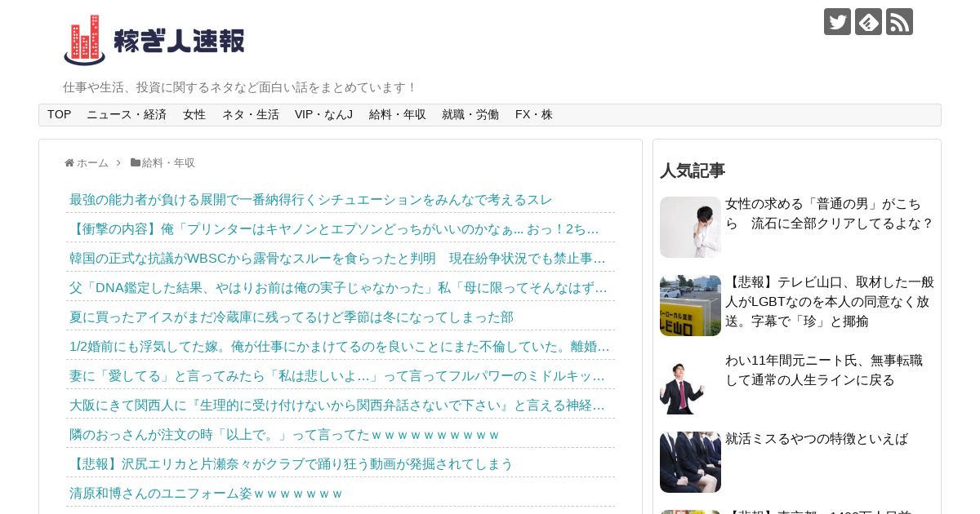The width and height of the screenshot is (980, 514).
Task: Open popular article わい11年間元ニート氏
Action: coord(824,370)
